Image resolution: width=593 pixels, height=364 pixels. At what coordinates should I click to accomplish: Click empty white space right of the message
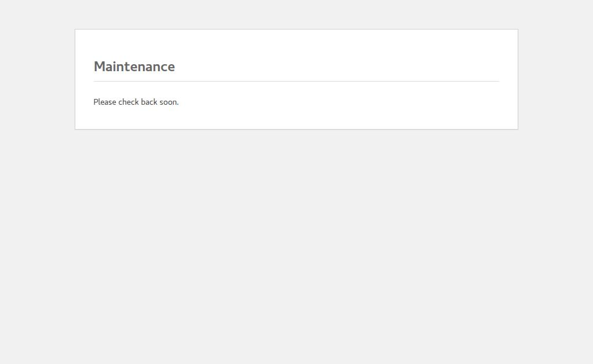coord(347,102)
